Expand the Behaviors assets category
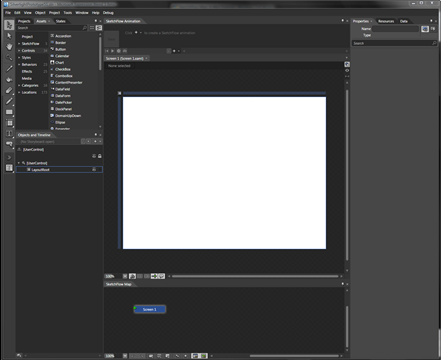This screenshot has width=441, height=360. coord(19,65)
